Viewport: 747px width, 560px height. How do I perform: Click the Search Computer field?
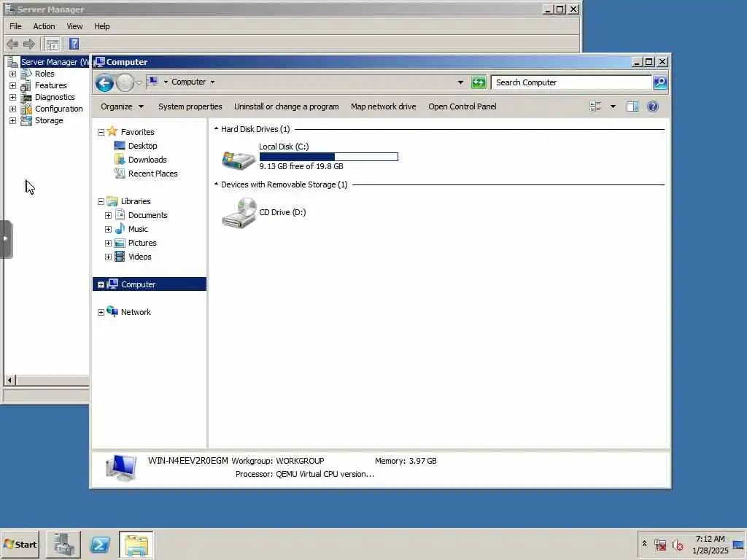pyautogui.click(x=571, y=82)
